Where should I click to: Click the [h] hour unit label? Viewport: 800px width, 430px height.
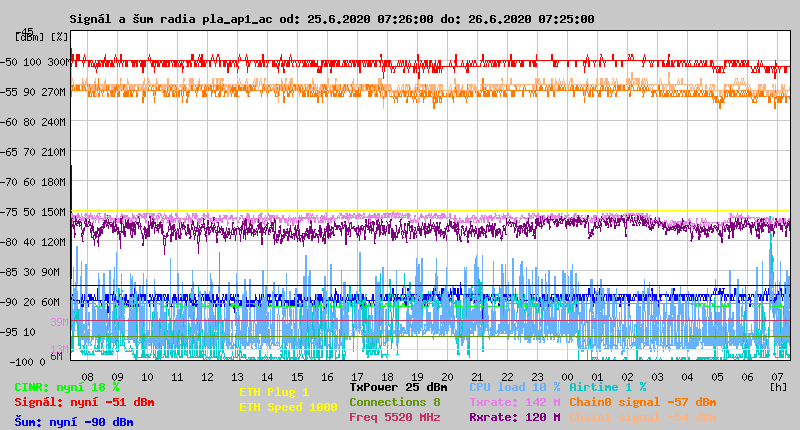tap(778, 386)
